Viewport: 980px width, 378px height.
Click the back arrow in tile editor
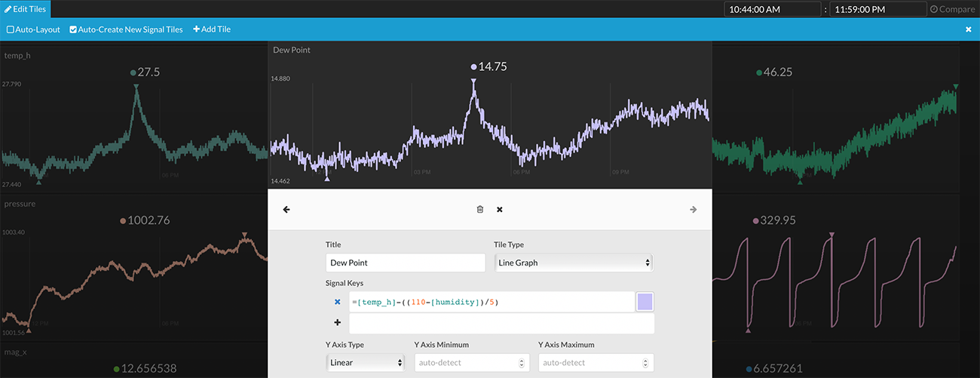click(286, 210)
